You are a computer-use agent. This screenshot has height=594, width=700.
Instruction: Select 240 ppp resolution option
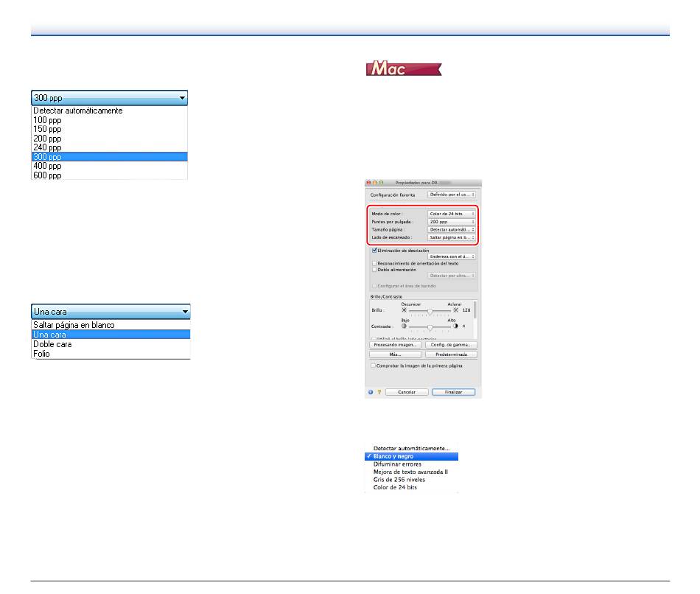point(109,147)
